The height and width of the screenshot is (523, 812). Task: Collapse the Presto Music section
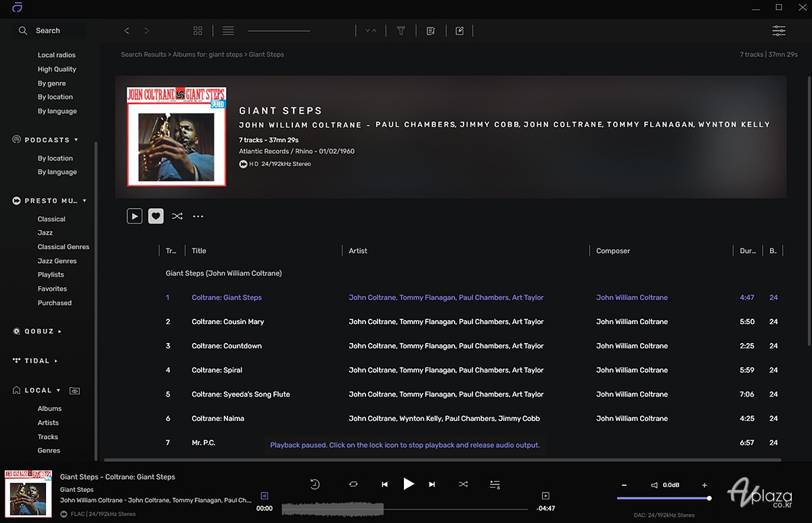coord(85,201)
